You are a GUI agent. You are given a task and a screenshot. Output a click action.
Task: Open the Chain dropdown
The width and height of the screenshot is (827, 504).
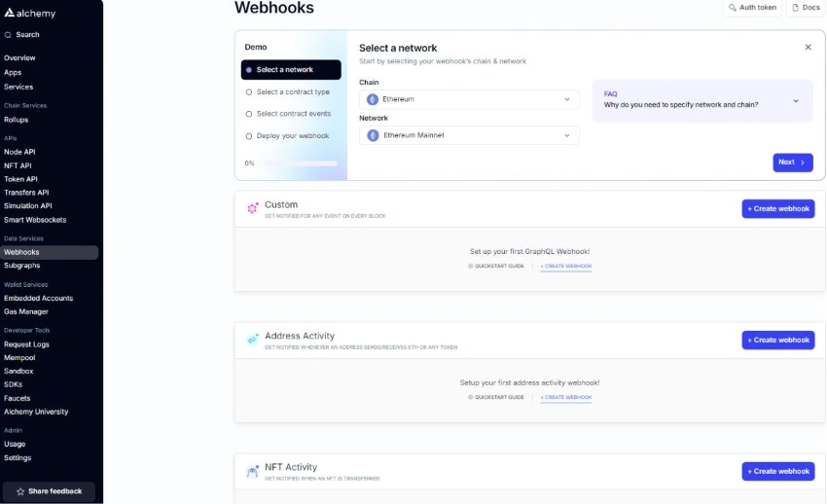tap(469, 99)
